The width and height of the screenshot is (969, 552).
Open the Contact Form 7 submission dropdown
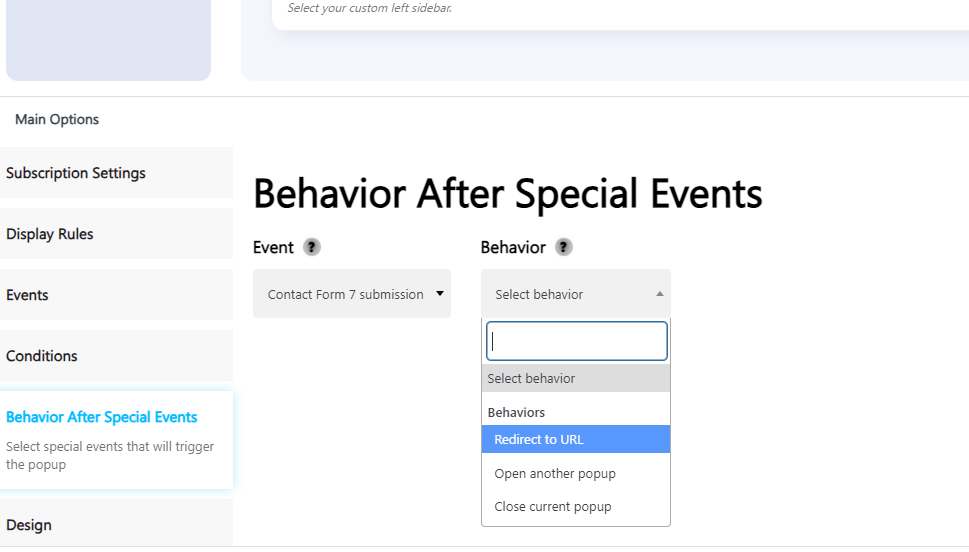tap(352, 294)
